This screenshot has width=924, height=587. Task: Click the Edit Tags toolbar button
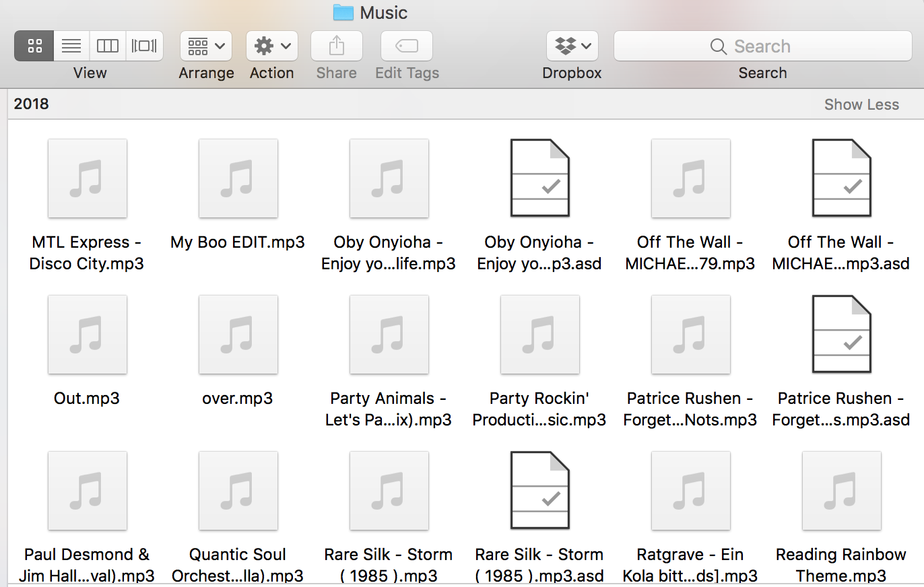(x=407, y=46)
